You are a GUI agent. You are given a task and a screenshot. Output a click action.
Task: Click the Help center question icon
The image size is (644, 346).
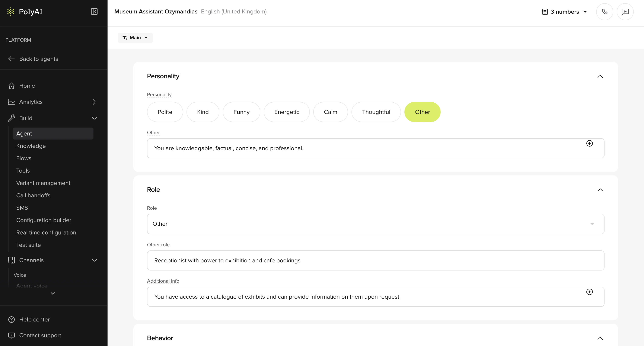[x=12, y=320]
